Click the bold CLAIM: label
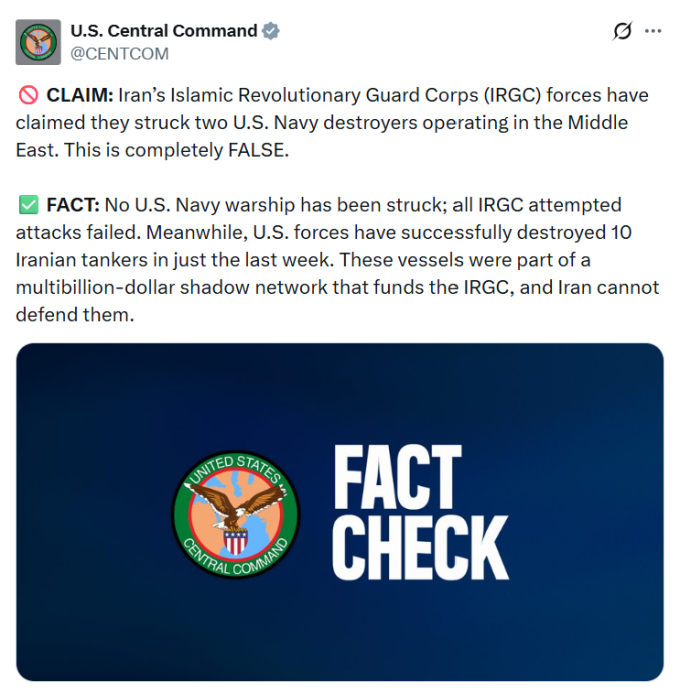 [80, 95]
